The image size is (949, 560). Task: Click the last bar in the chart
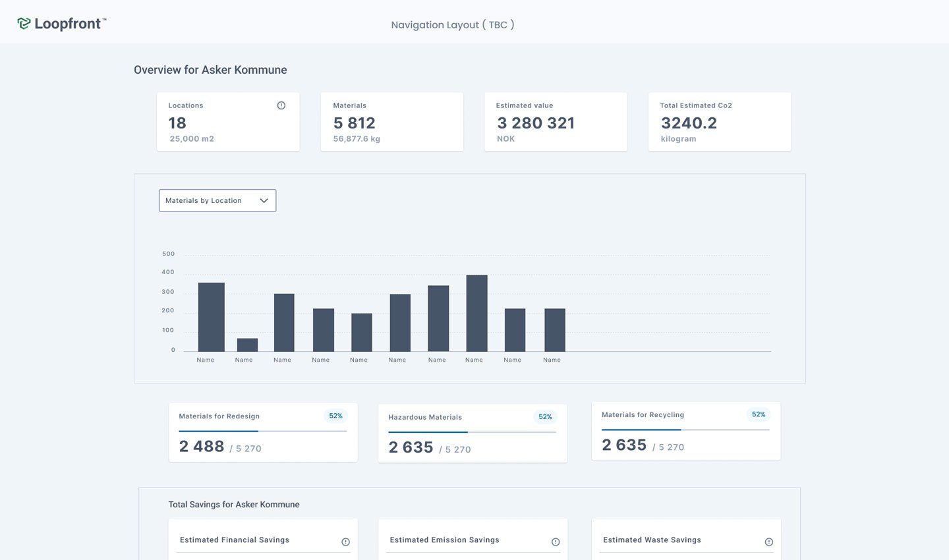(555, 330)
